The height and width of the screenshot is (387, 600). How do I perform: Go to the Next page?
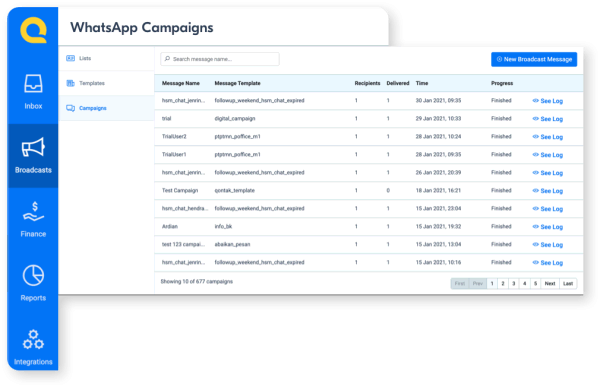pyautogui.click(x=550, y=284)
